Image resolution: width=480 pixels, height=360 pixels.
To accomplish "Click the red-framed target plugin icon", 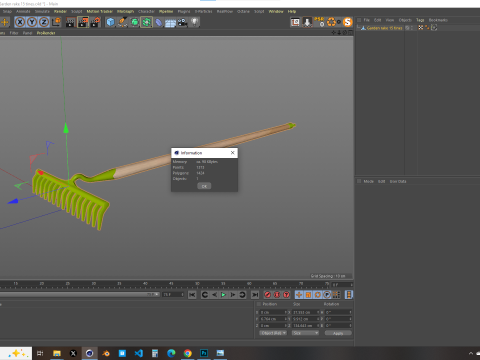I will pos(295,22).
